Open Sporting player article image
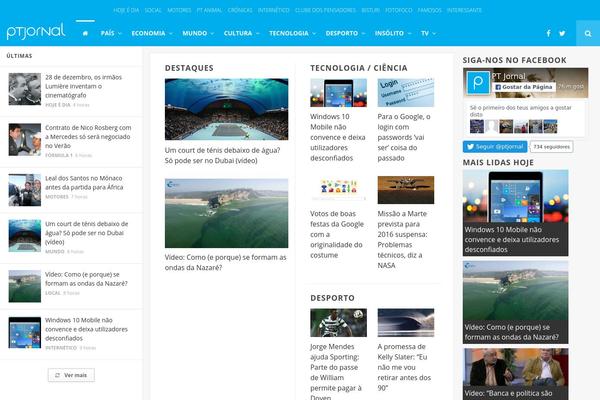This screenshot has height=400, width=600. tap(338, 323)
